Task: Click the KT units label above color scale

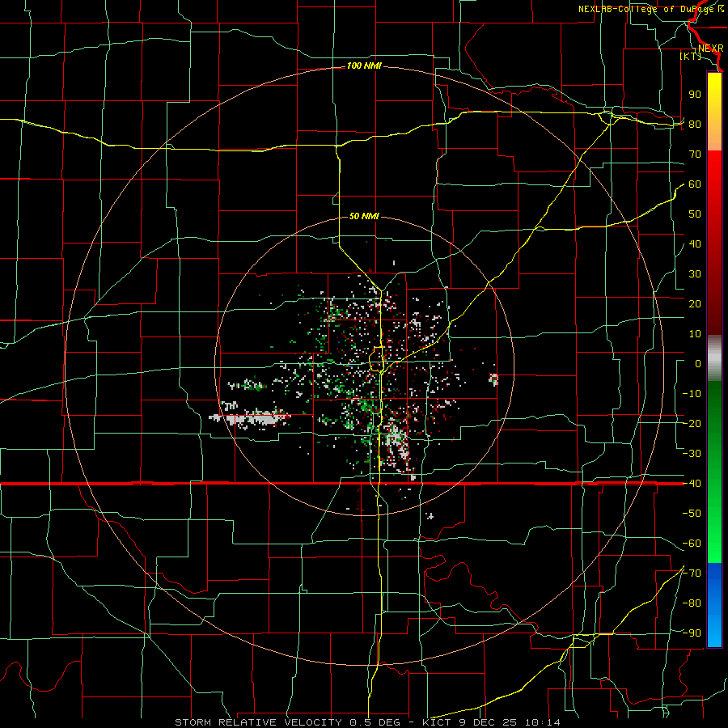Action: (x=691, y=56)
